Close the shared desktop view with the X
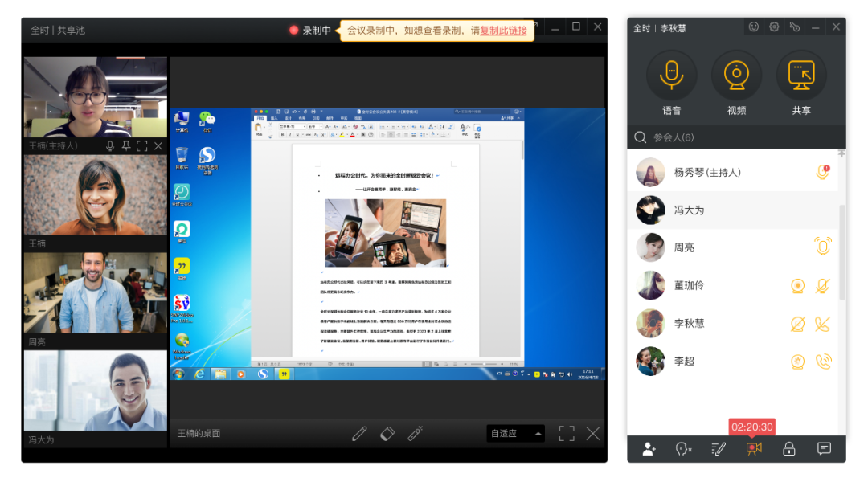Image resolution: width=868 pixels, height=478 pixels. 593,433
